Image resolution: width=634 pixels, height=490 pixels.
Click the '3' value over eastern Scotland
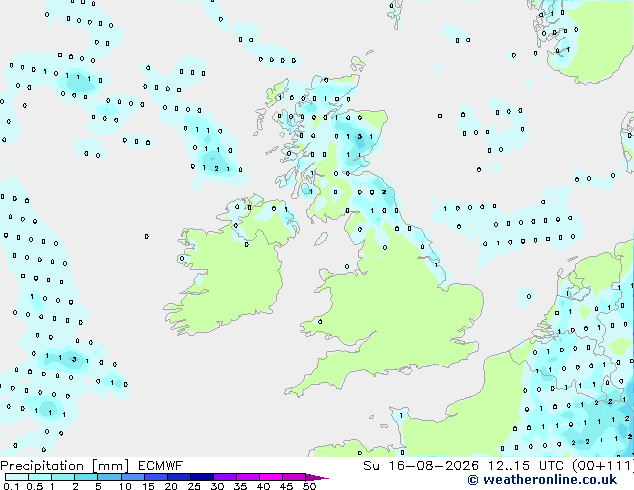point(359,137)
